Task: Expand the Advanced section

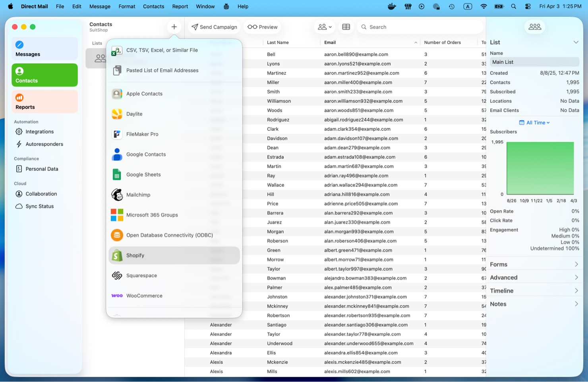Action: pyautogui.click(x=534, y=278)
